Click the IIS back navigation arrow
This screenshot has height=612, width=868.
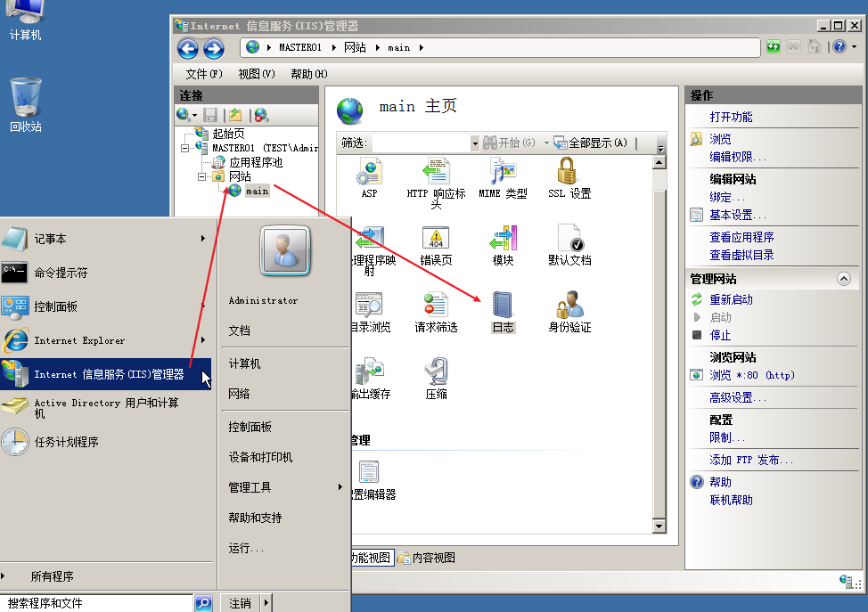pyautogui.click(x=188, y=49)
